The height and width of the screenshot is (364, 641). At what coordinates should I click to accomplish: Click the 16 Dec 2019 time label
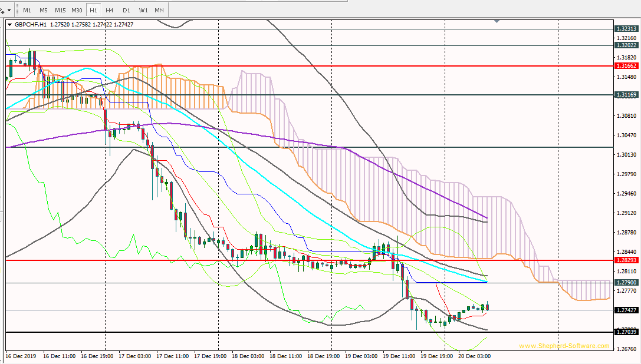(x=21, y=356)
